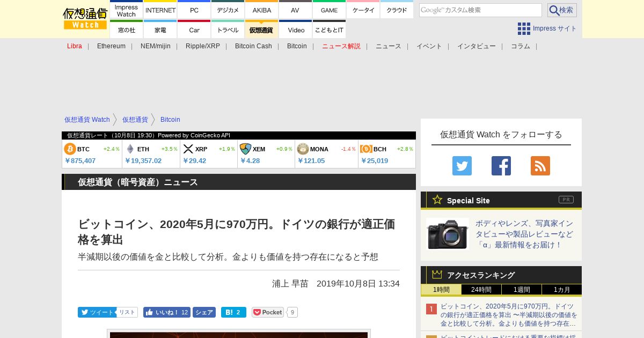
Task: Focus the Google custom search field
Action: pyautogui.click(x=480, y=10)
